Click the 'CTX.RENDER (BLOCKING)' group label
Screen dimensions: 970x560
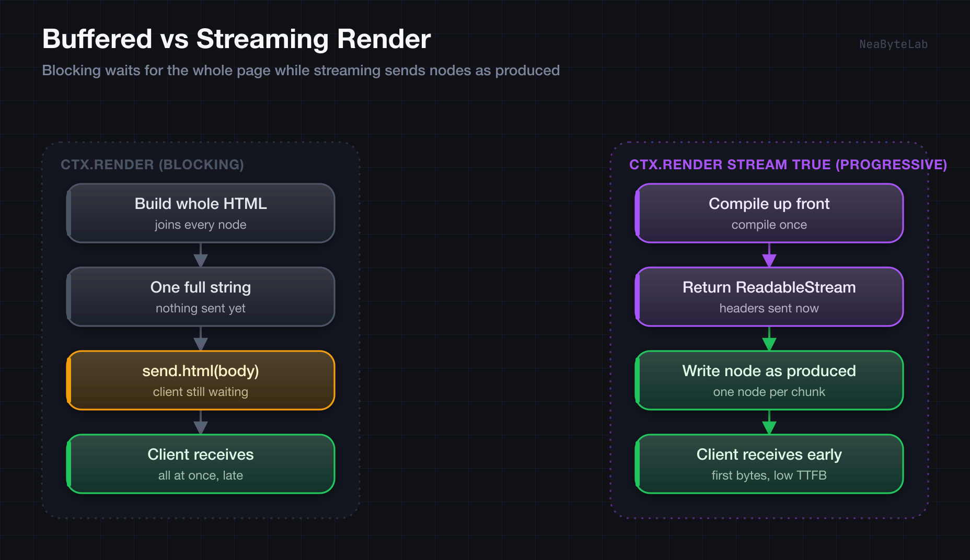point(152,165)
